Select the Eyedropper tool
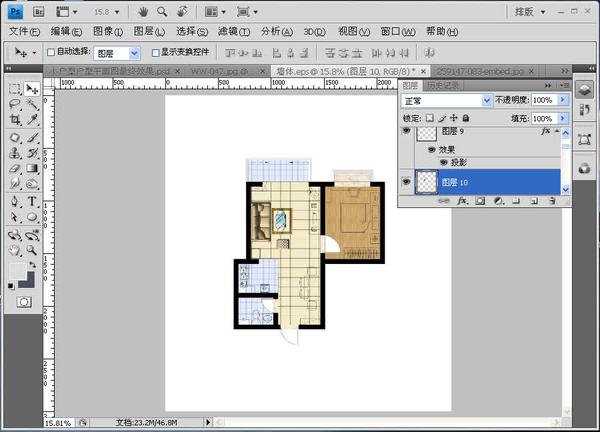 (x=32, y=120)
